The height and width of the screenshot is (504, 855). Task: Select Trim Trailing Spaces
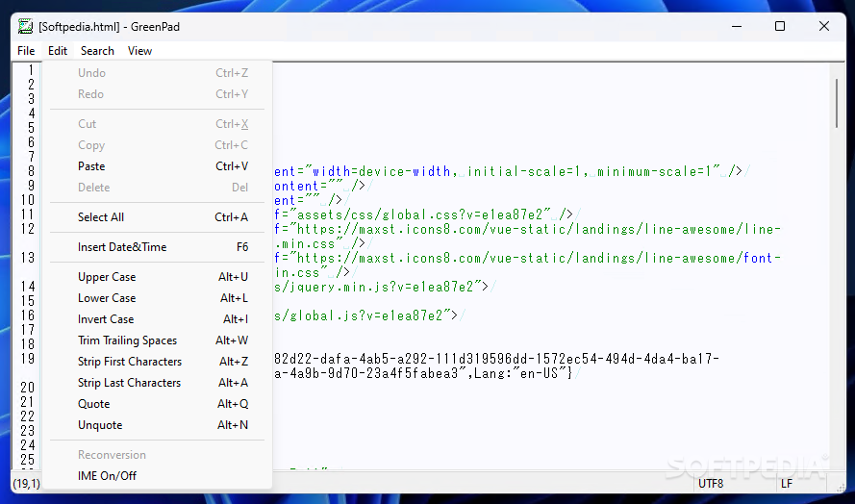(x=157, y=340)
